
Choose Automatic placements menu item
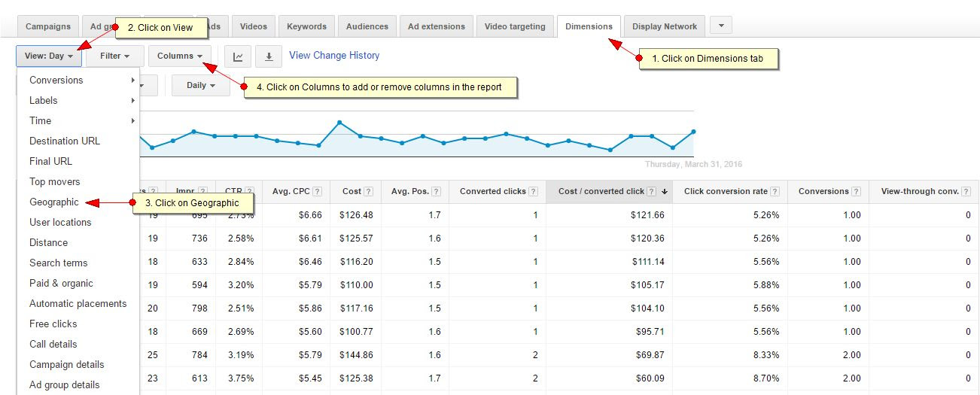click(x=78, y=303)
